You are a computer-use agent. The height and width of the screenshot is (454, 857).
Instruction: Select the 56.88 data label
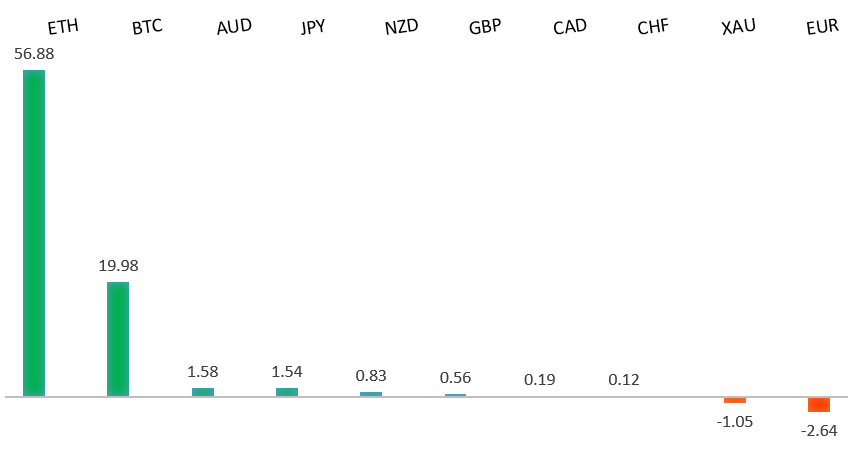point(34,53)
